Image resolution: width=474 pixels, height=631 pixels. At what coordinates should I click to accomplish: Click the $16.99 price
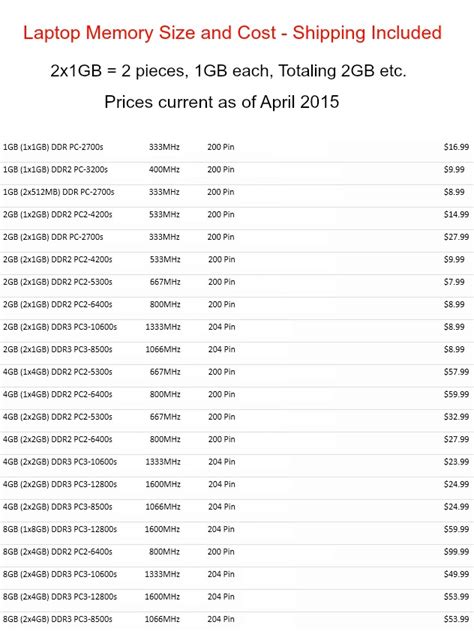(x=456, y=147)
